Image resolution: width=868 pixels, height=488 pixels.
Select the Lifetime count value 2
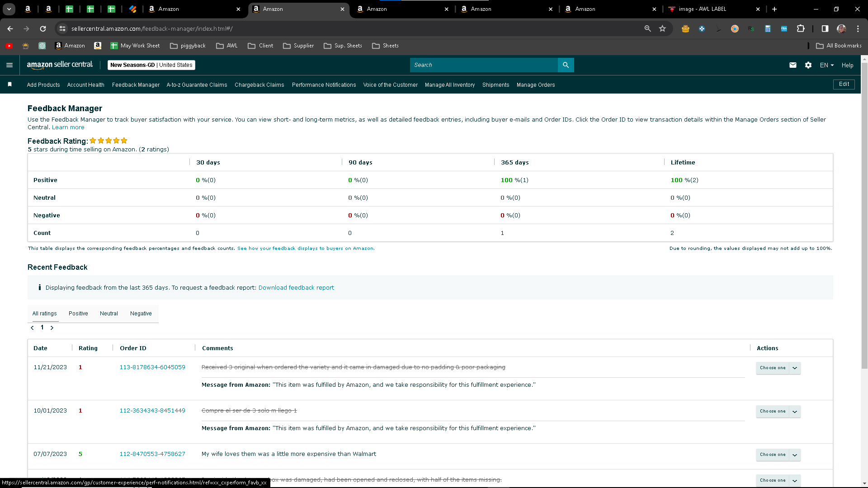(672, 233)
